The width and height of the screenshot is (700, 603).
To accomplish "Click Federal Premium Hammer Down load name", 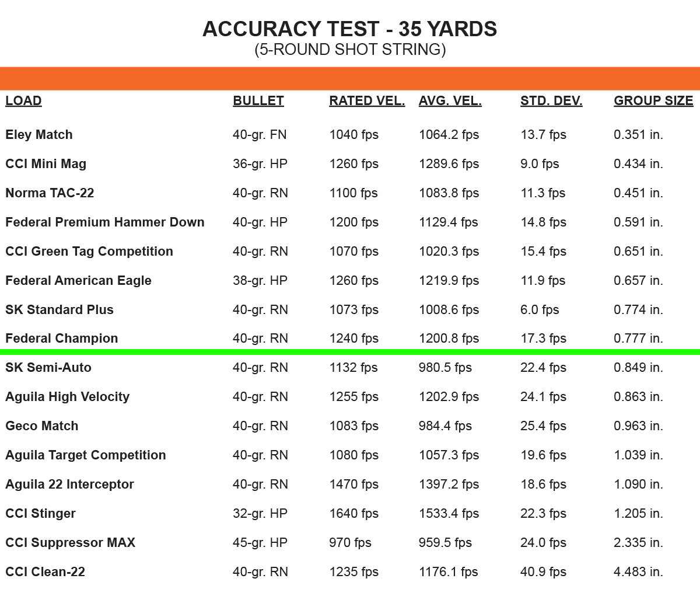I will [x=105, y=222].
